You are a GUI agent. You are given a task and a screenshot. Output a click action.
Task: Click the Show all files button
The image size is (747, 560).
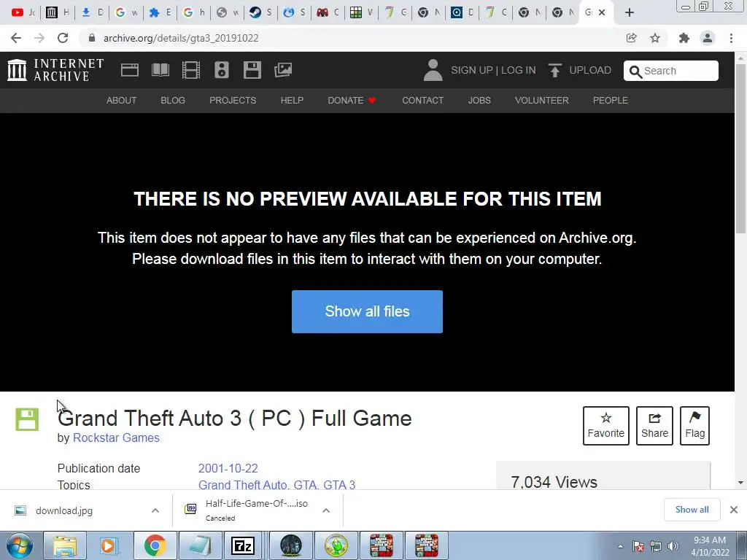click(367, 311)
